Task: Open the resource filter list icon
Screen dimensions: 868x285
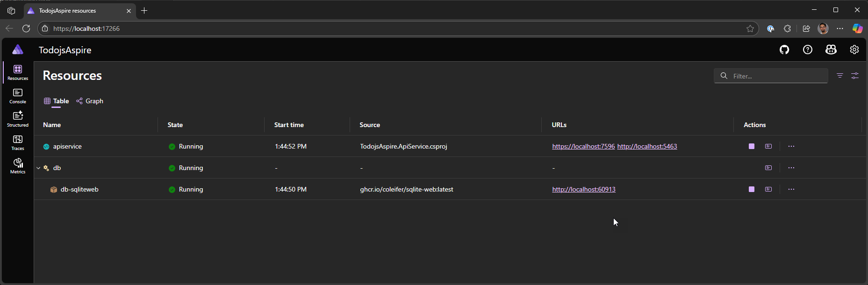Action: click(x=840, y=76)
